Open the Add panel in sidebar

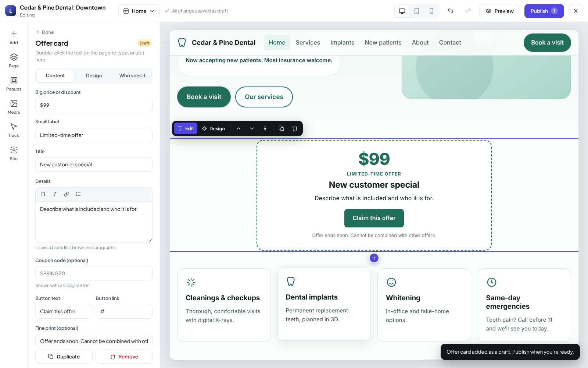point(14,38)
